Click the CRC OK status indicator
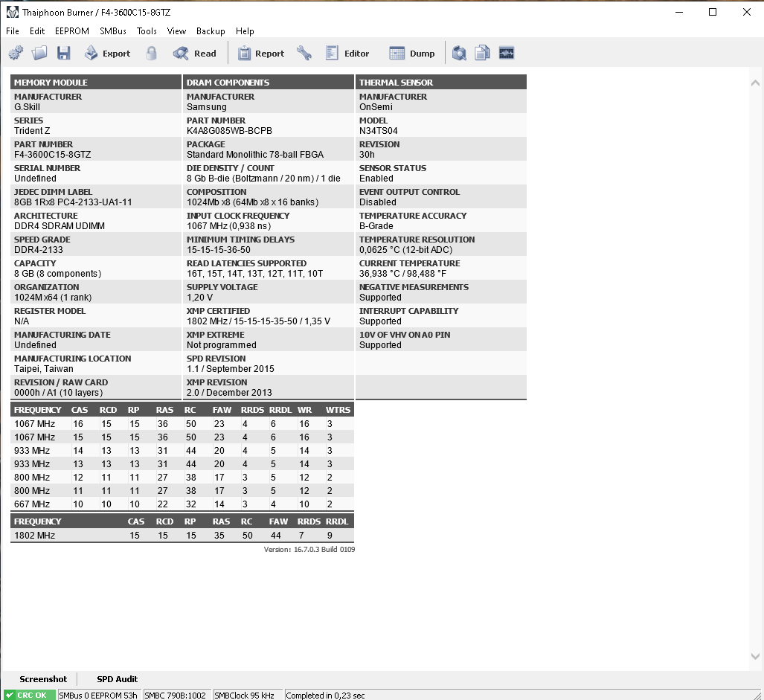 click(29, 695)
